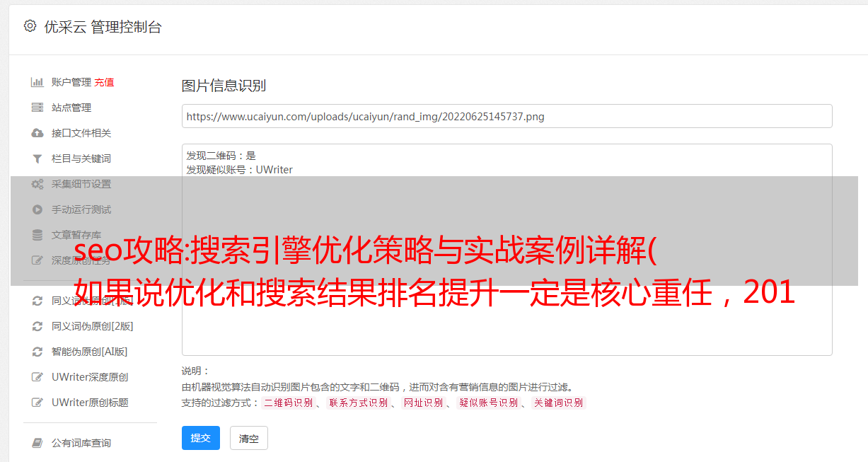Click the refresh icon for 智能伪原创[AI版]
This screenshot has height=462, width=868.
37,352
